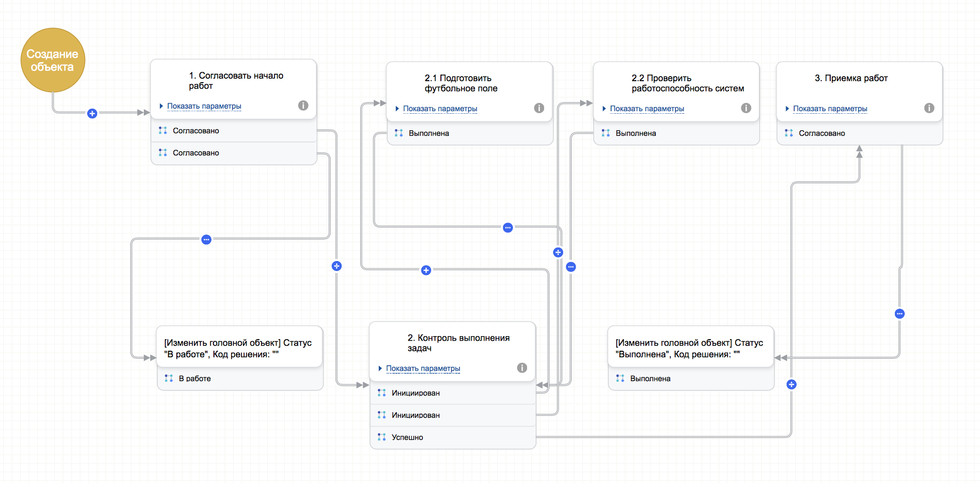
Task: Click info icon on '2. Контроль выполнения задач'
Action: click(522, 368)
